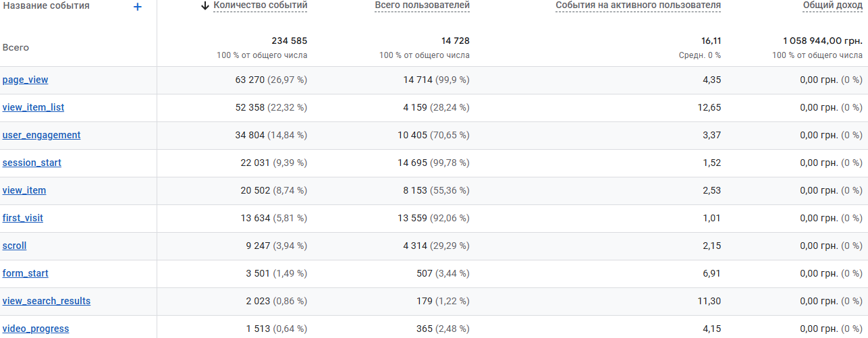This screenshot has height=338, width=868.
Task: Open the view_item_list event link
Action: 34,107
